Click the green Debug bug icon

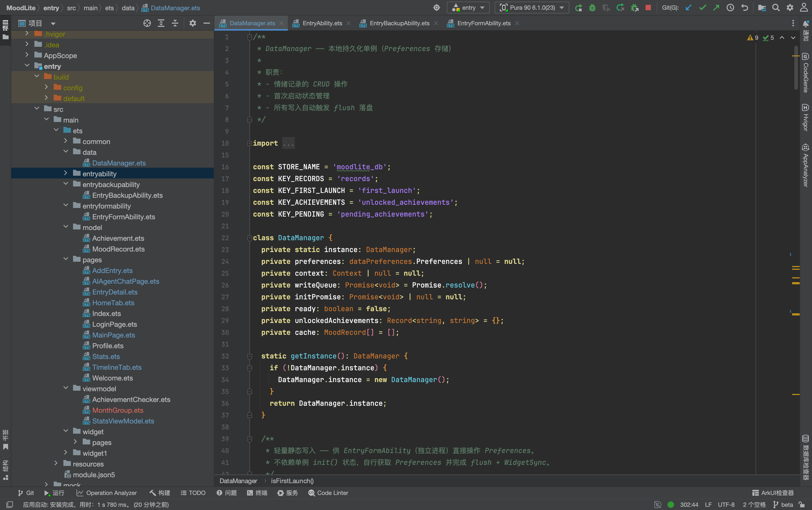coord(592,8)
